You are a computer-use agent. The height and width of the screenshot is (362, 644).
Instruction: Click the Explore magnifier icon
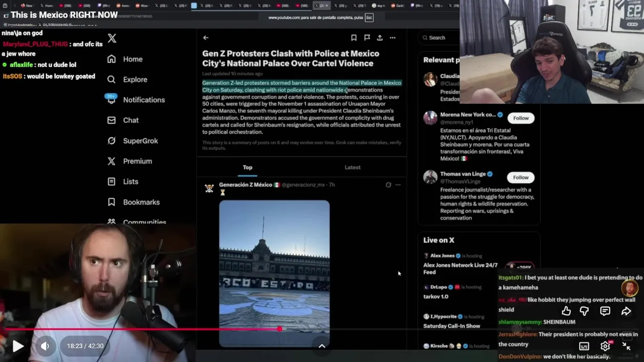[x=112, y=79]
